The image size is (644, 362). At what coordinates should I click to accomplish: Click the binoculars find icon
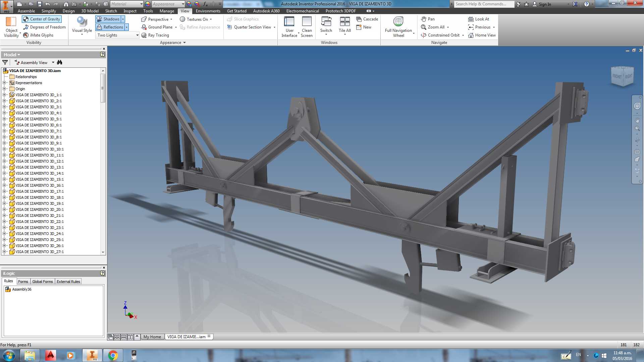pyautogui.click(x=60, y=62)
